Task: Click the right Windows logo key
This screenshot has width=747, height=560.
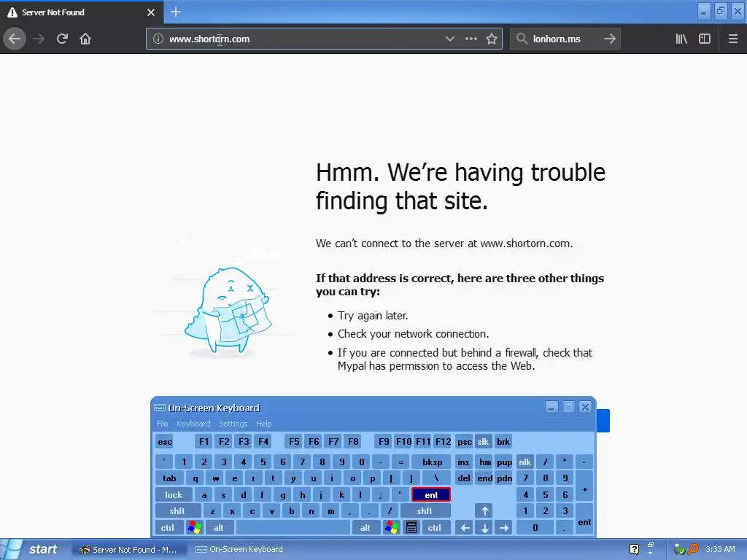Action: [392, 528]
